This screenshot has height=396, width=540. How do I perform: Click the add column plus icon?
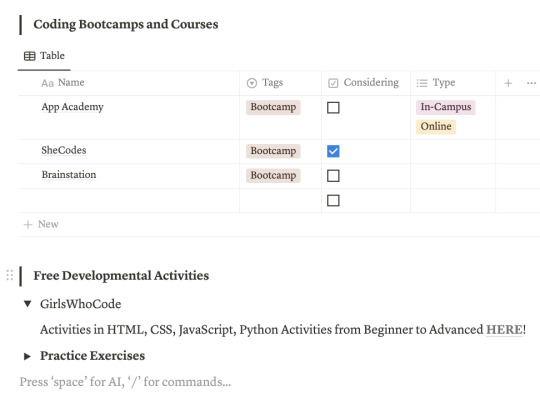(508, 83)
